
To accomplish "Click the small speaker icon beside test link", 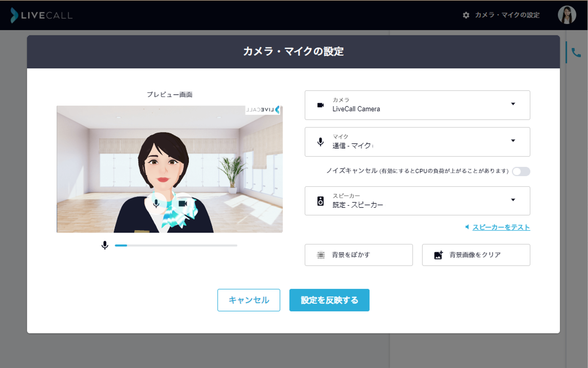I will tap(467, 227).
